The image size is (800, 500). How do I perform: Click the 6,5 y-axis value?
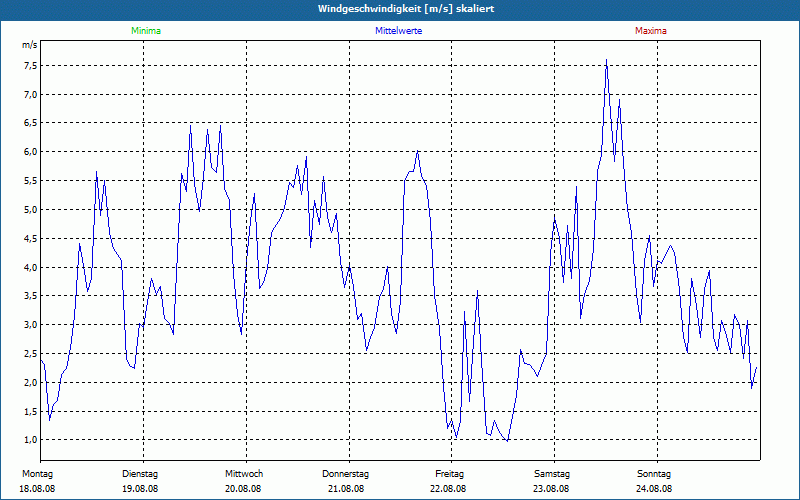coord(29,123)
